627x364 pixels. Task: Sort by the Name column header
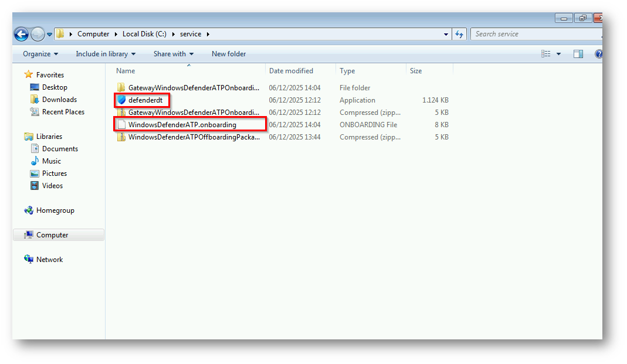(x=126, y=71)
